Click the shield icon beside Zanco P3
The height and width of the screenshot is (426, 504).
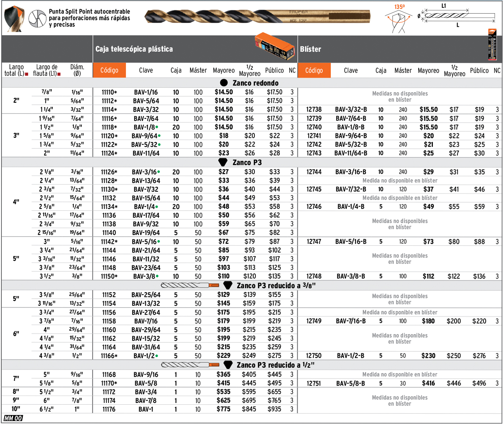click(x=222, y=162)
